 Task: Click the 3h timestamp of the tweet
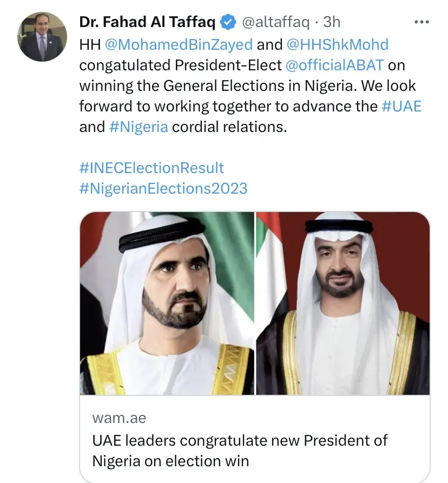(332, 22)
